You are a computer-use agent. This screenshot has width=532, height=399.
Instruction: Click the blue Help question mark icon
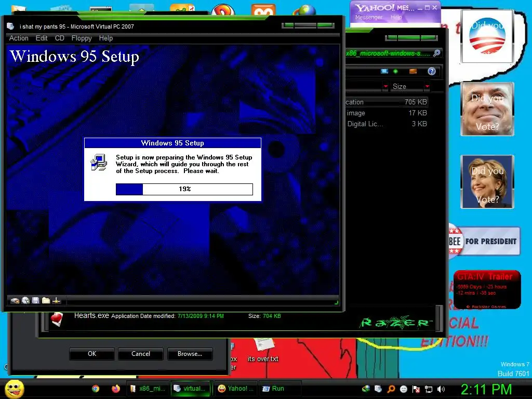[432, 71]
